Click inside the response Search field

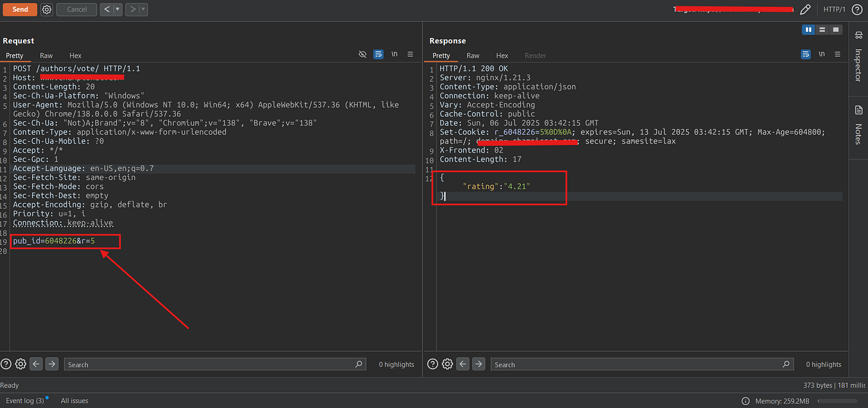(639, 364)
